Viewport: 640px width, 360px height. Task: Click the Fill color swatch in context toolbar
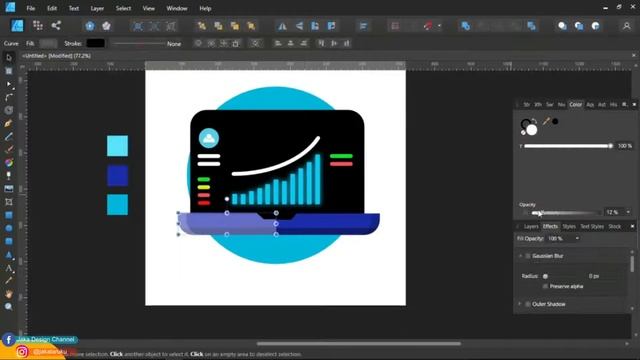point(48,43)
